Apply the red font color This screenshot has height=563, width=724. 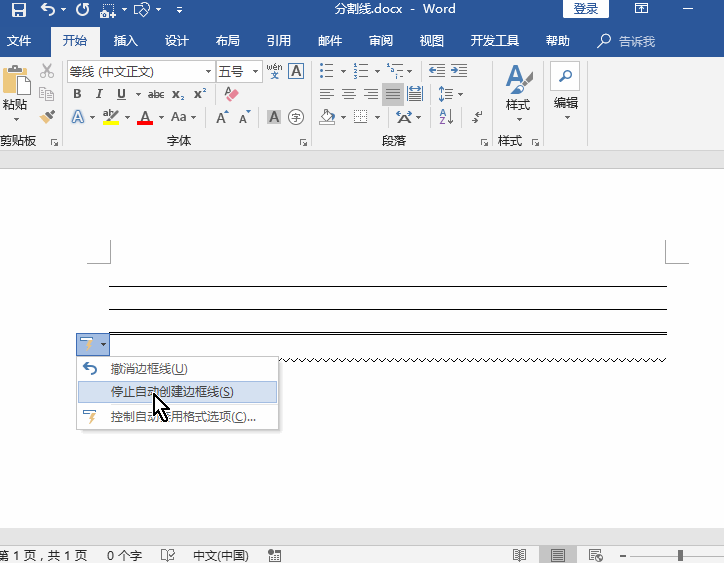click(x=145, y=117)
